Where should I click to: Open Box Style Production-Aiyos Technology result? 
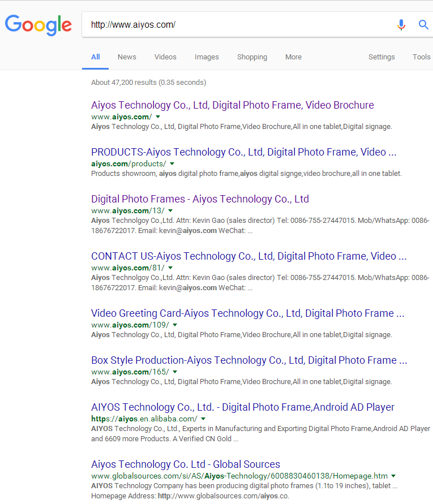point(249,360)
